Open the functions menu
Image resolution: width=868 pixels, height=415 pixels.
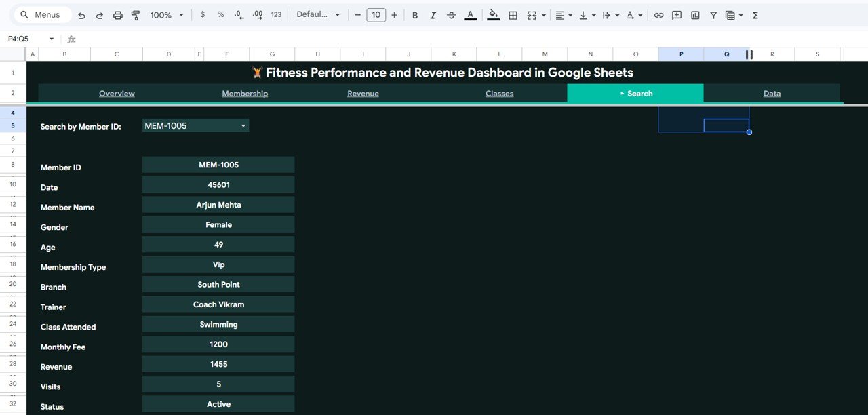coord(755,14)
